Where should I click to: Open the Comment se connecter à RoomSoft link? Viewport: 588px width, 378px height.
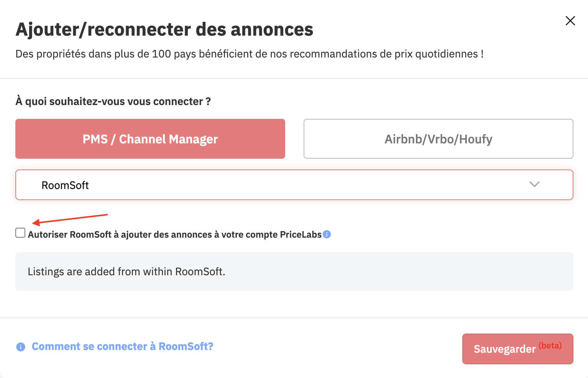pyautogui.click(x=123, y=347)
